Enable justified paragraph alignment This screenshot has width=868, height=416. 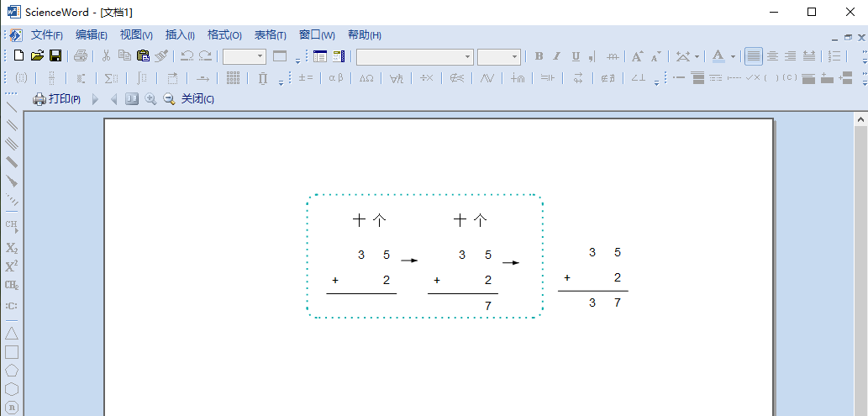[x=754, y=56]
